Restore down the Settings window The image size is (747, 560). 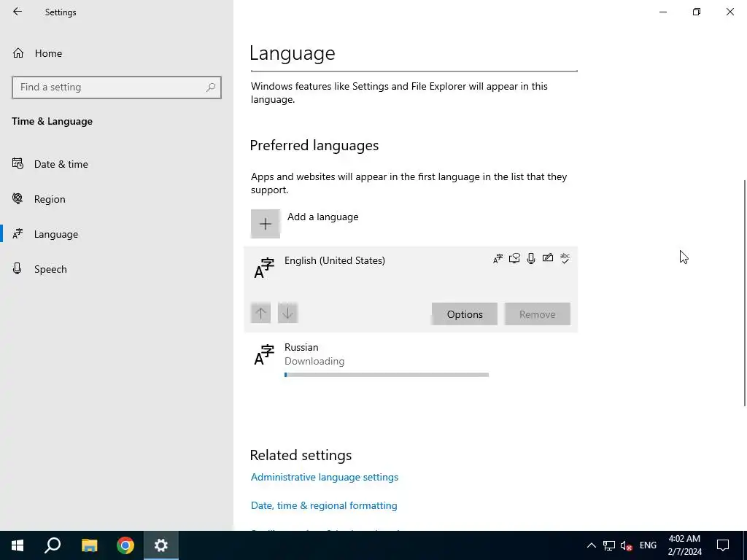click(x=697, y=12)
